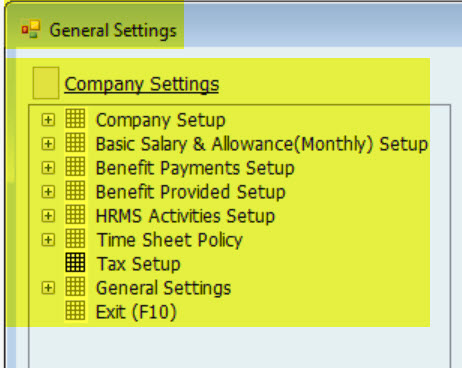Click the dark grid icon beside Tax Setup
The width and height of the screenshot is (462, 368).
pyautogui.click(x=75, y=263)
